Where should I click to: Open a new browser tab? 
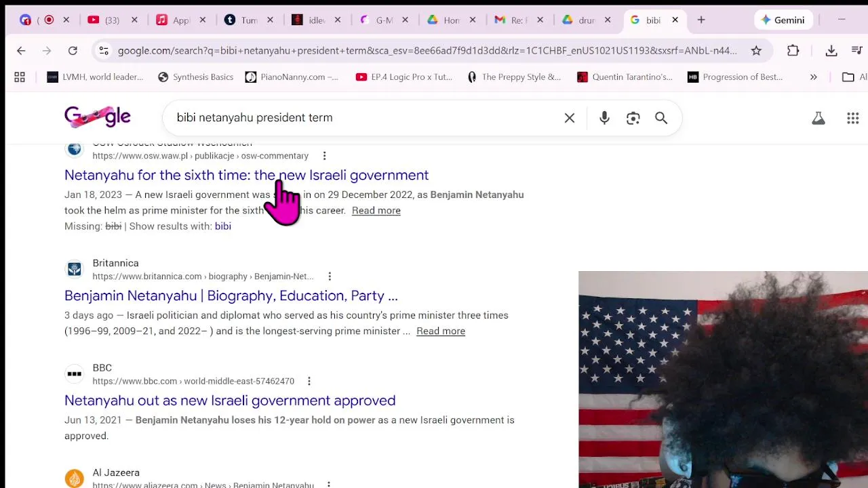coord(701,20)
